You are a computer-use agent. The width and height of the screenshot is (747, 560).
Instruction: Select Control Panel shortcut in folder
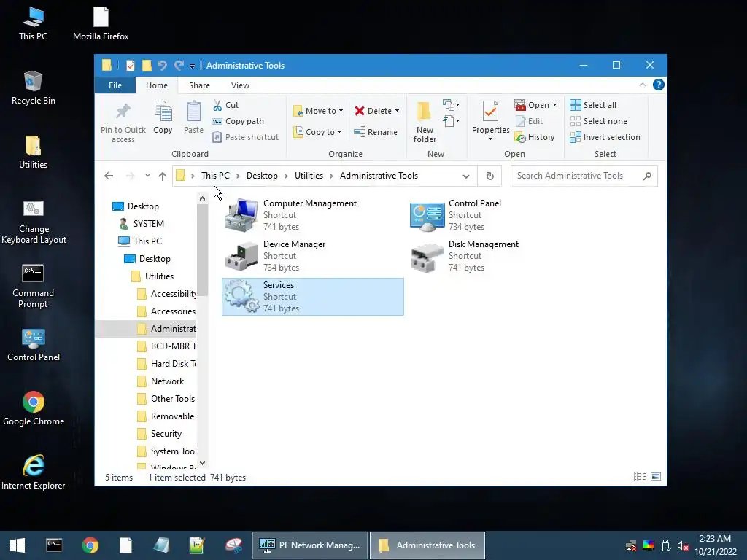tap(498, 215)
